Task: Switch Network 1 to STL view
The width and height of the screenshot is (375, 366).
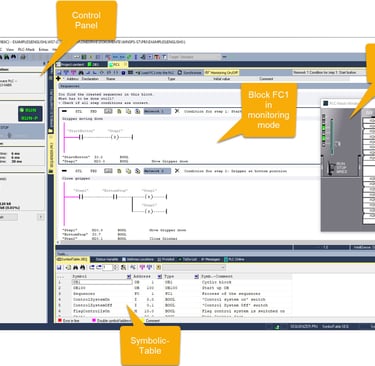Action: point(78,111)
